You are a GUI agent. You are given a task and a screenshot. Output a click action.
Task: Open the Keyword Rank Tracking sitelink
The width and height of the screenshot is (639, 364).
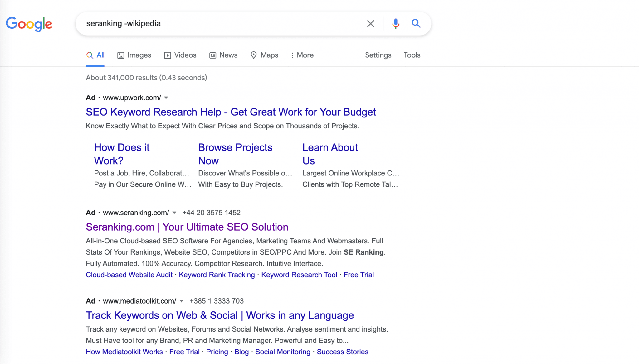(x=217, y=275)
